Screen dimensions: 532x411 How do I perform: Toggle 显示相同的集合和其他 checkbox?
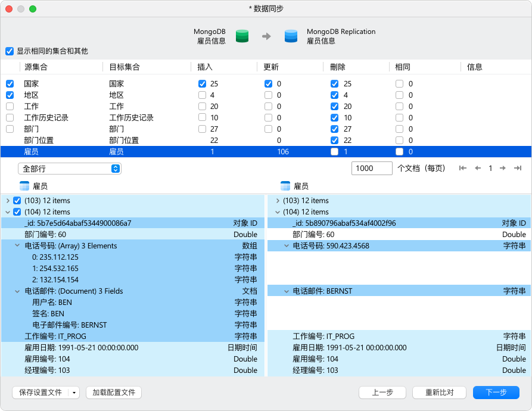(x=10, y=51)
